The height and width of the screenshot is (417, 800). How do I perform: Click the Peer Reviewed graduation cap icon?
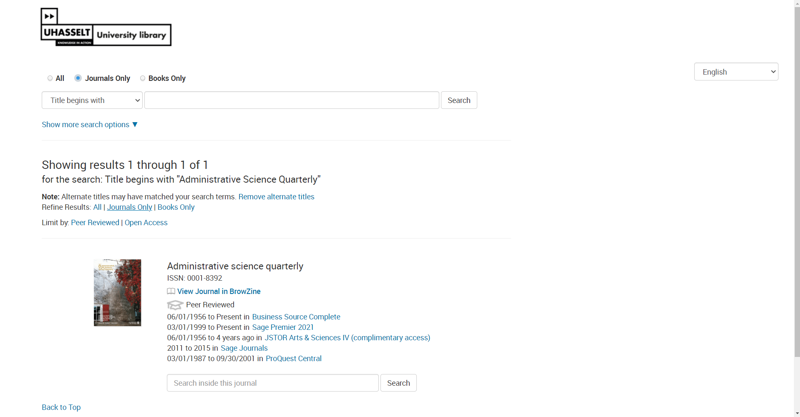175,305
